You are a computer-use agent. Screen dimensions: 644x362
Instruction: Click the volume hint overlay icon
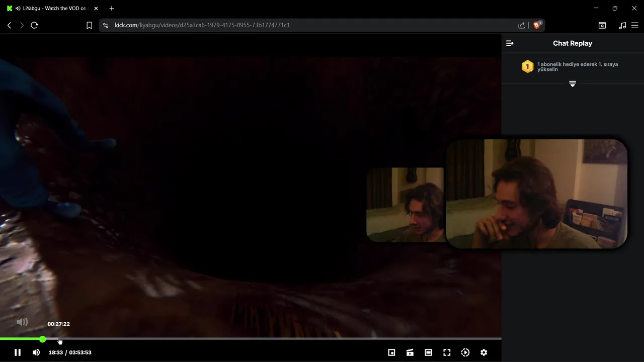coord(22,322)
